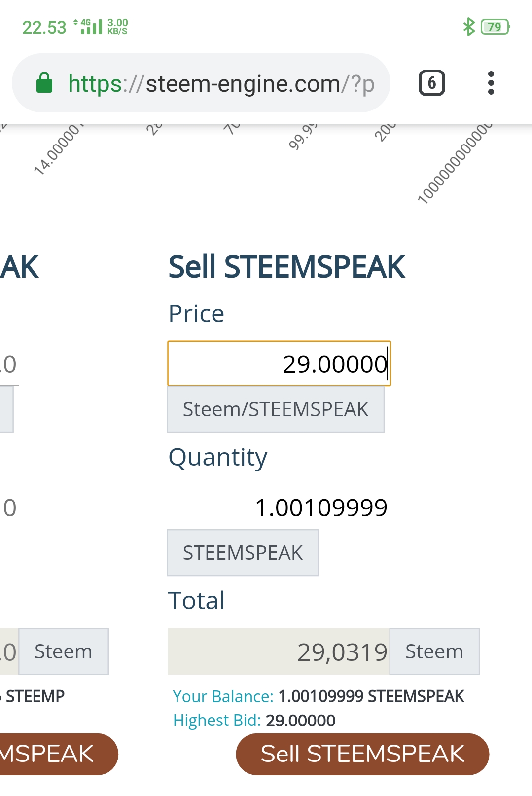Click the STEEMSPEAK quantity unit label
532x796 pixels.
point(243,553)
